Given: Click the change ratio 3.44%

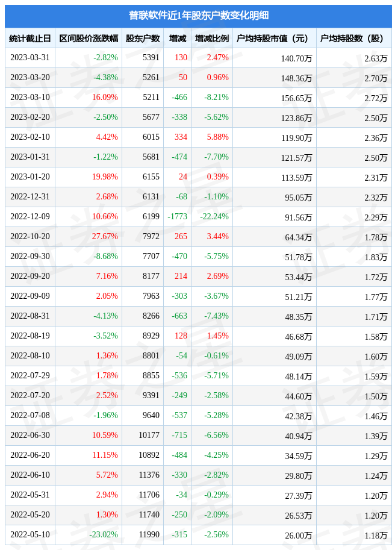Looking at the screenshot, I should [218, 236].
